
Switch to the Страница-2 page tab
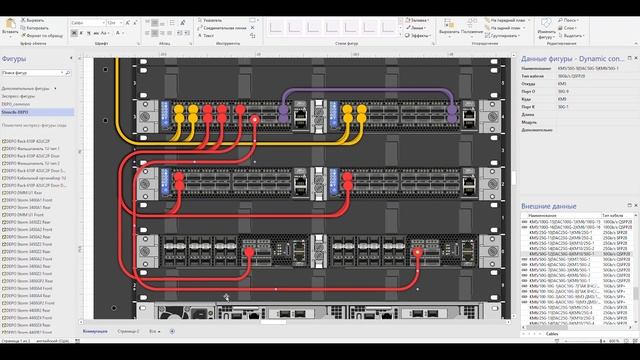[x=128, y=331]
